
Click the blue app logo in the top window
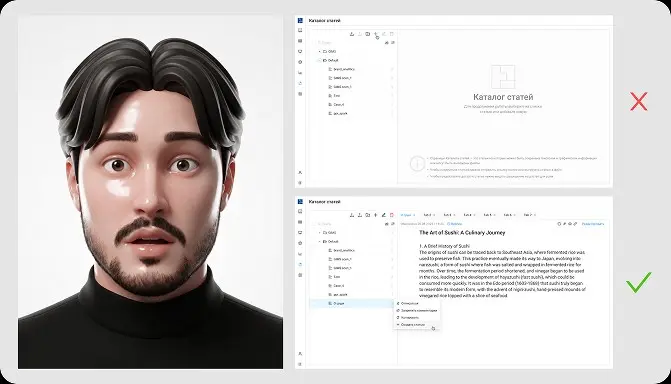pos(300,21)
